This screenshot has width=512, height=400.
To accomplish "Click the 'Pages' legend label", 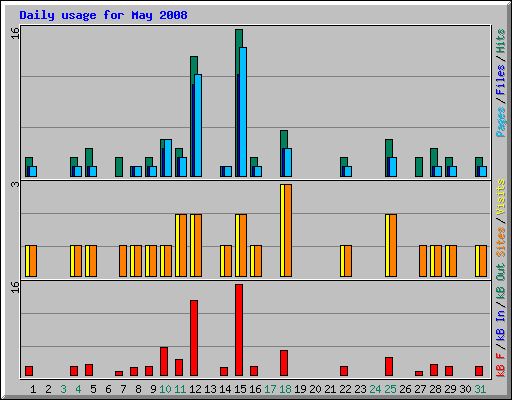I will click(501, 121).
